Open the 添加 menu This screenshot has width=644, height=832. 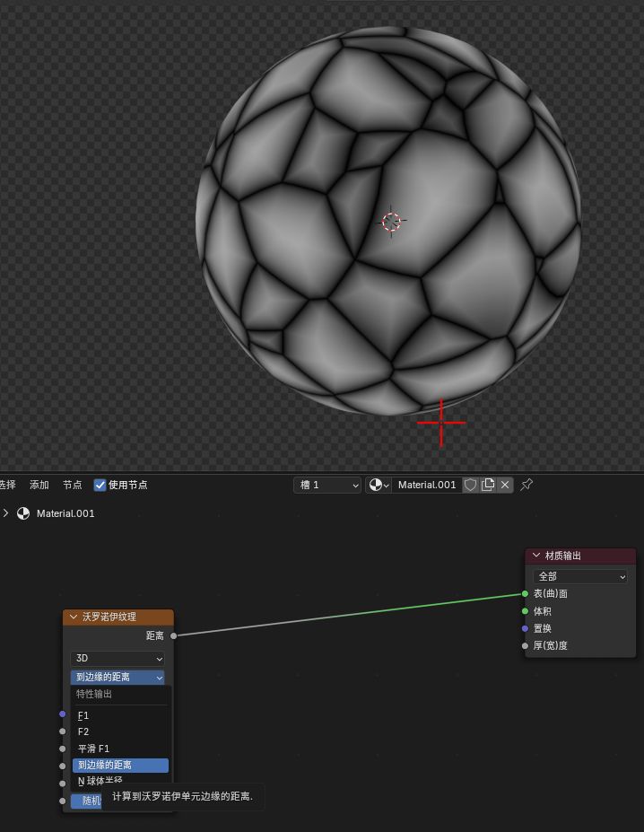pyautogui.click(x=39, y=485)
